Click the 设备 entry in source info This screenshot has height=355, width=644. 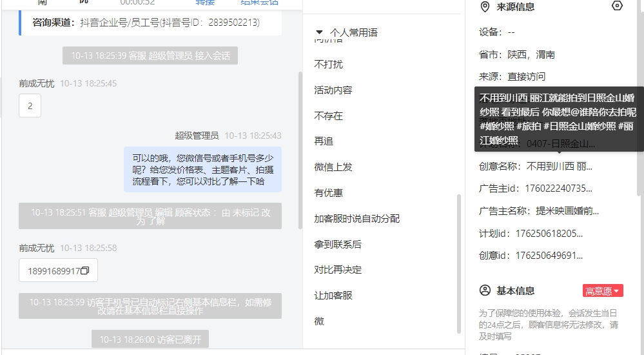coord(497,32)
